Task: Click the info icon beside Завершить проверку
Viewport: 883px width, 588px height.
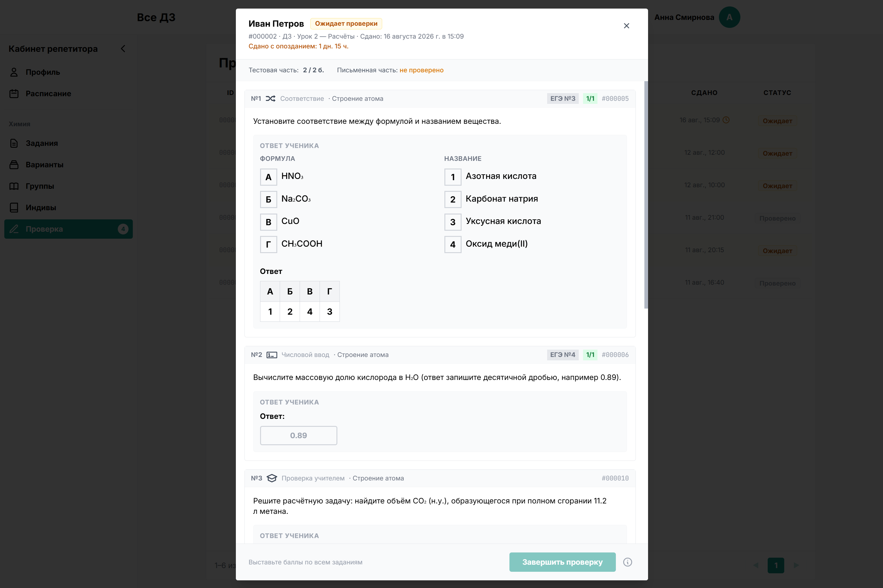Action: tap(628, 562)
